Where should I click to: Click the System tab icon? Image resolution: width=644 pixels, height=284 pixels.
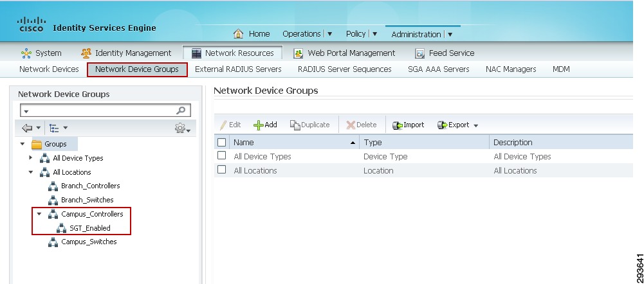[26, 53]
